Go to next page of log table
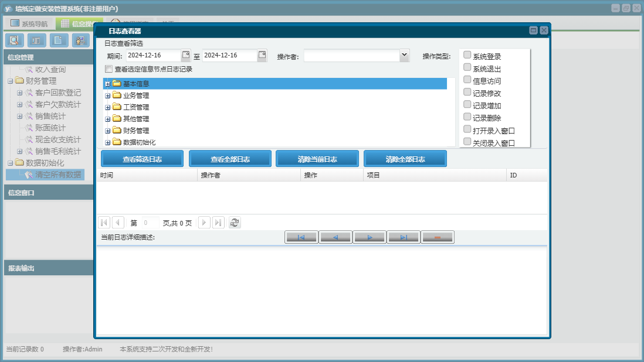The image size is (644, 362). [204, 223]
